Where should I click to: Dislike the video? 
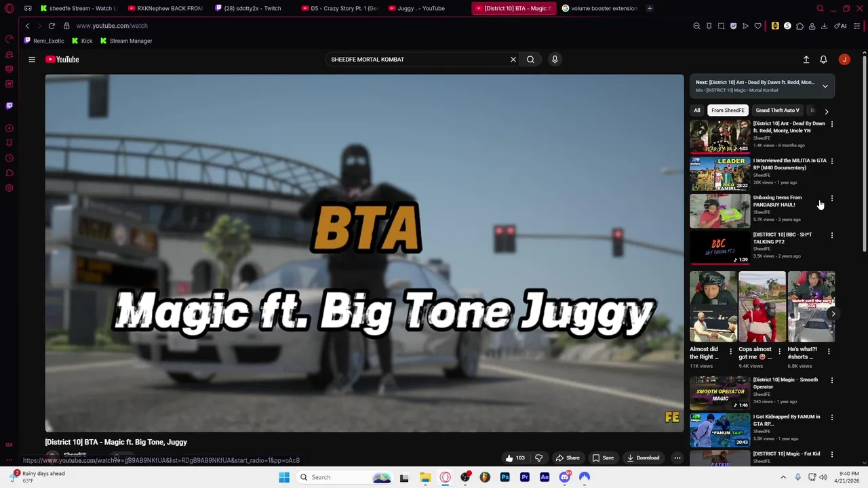click(539, 458)
